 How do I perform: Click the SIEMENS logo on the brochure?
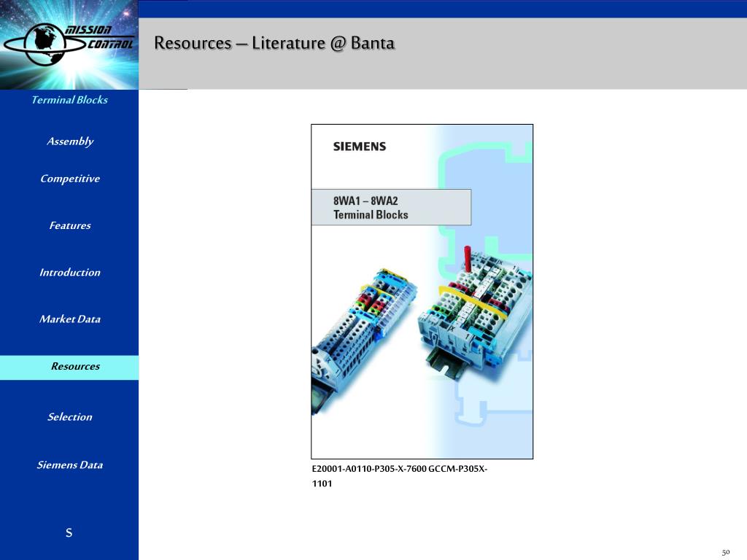[x=360, y=146]
